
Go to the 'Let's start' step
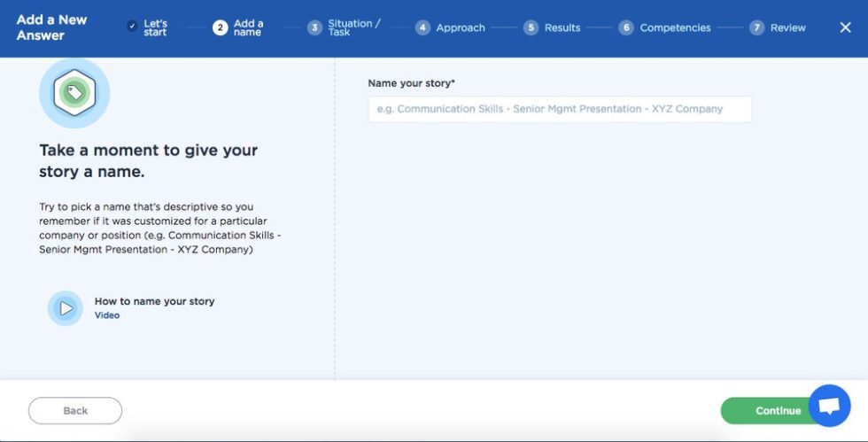(x=155, y=27)
